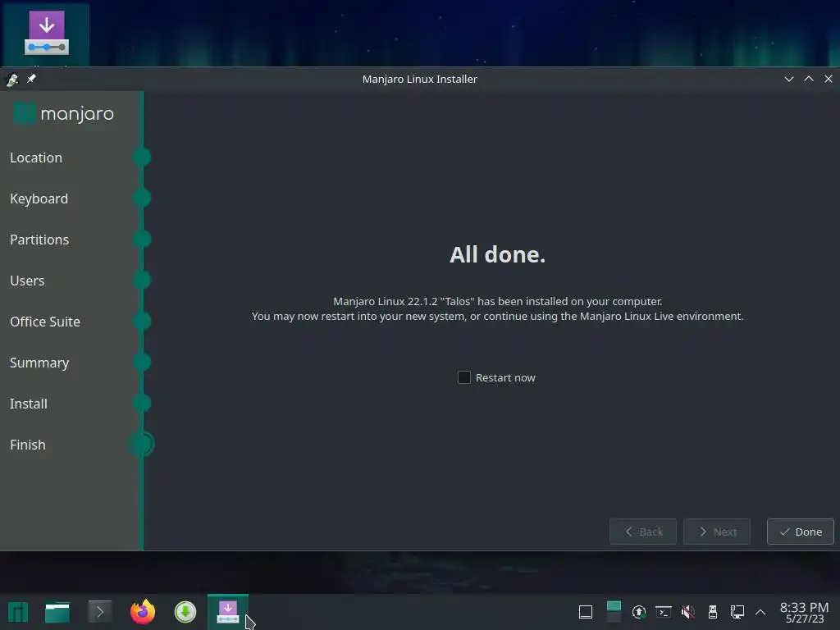The height and width of the screenshot is (630, 840).
Task: Click the disabled Next button
Action: (x=717, y=532)
